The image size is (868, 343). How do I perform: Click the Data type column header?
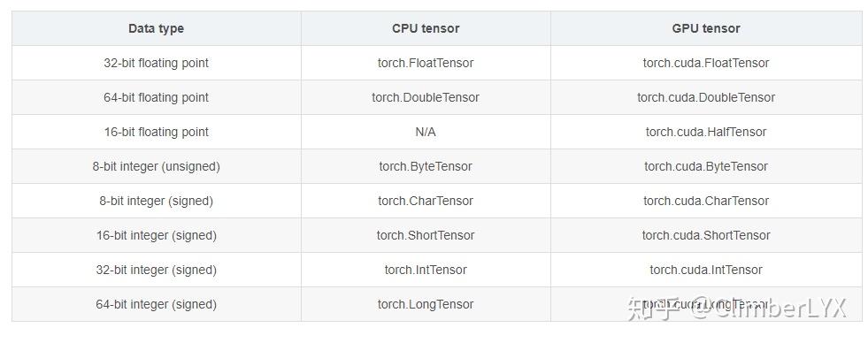[156, 28]
